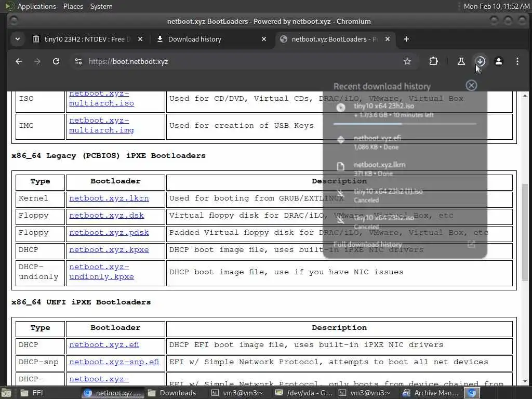Screen dimensions: 532x399
Task: Toggle the Downloads toolbar icon
Action: coord(480,61)
